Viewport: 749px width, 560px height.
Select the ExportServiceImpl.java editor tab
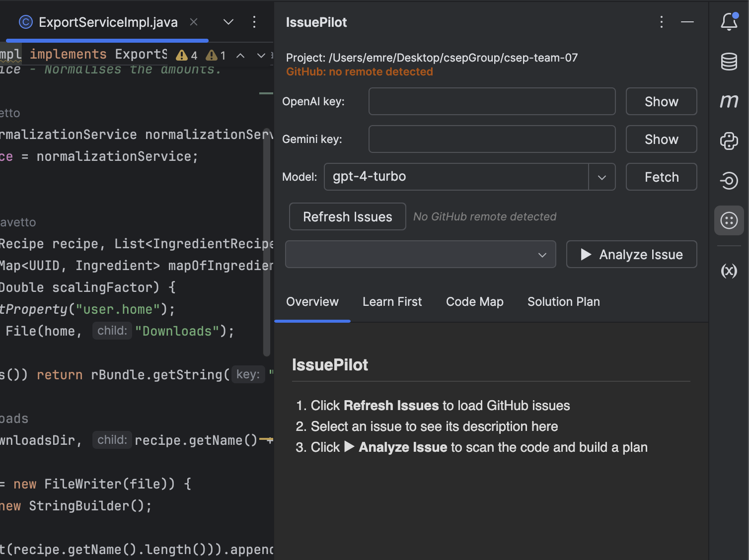[108, 22]
